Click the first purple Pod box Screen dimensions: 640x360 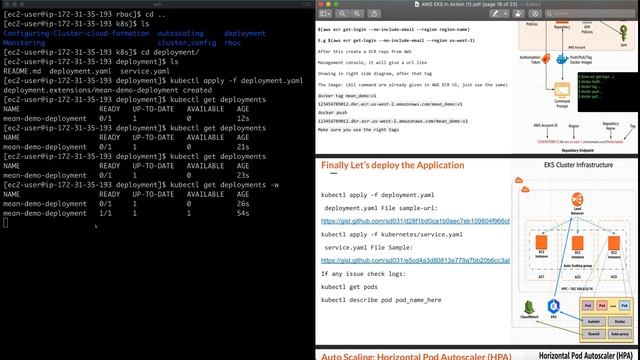coord(588,305)
